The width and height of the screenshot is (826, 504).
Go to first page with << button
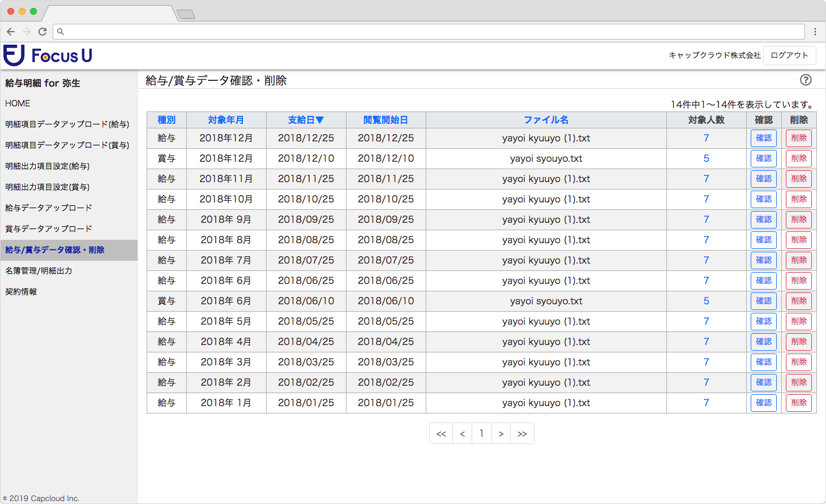441,434
